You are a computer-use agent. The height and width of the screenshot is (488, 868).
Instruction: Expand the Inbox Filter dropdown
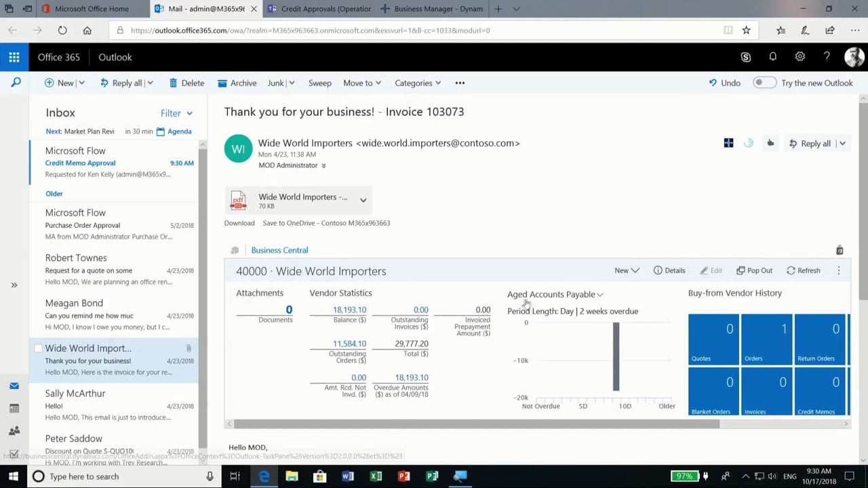point(176,113)
